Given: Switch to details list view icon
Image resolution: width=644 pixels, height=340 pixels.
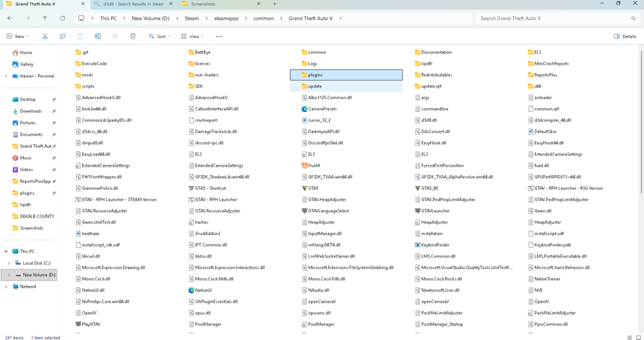Looking at the screenshot, I should 630,337.
